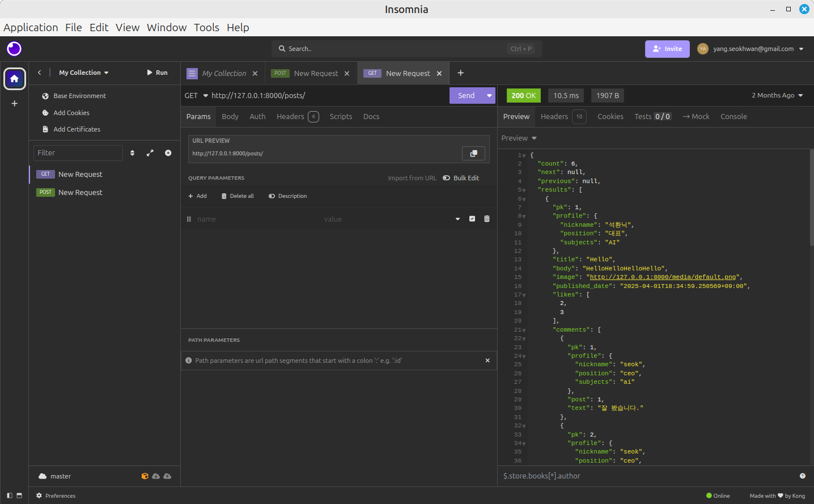This screenshot has width=814, height=504.
Task: Toggle the parameter enabled checkbox
Action: pyautogui.click(x=472, y=219)
